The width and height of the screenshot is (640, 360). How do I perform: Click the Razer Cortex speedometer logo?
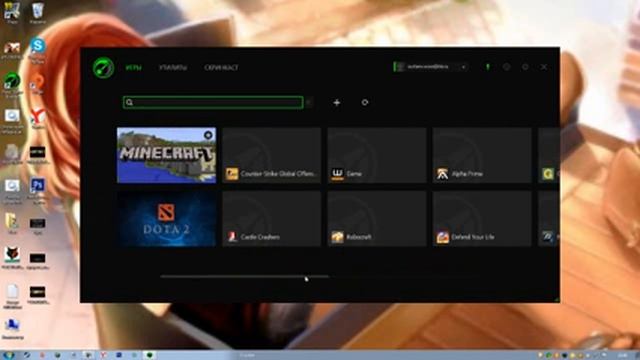point(103,67)
